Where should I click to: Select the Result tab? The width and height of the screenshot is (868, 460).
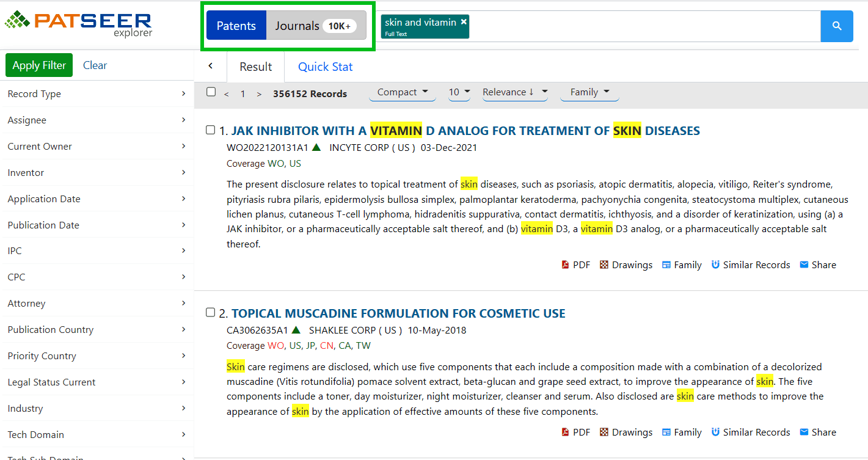(255, 67)
